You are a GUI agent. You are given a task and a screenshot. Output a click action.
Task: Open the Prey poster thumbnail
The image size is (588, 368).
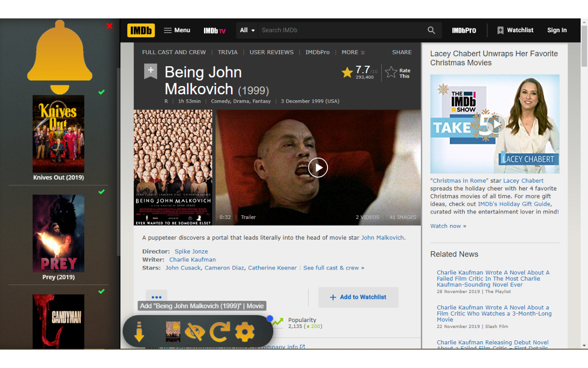coord(58,233)
